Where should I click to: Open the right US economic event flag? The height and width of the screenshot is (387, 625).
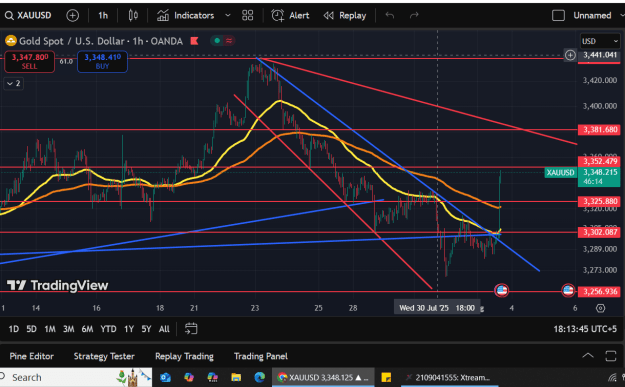[x=568, y=290]
